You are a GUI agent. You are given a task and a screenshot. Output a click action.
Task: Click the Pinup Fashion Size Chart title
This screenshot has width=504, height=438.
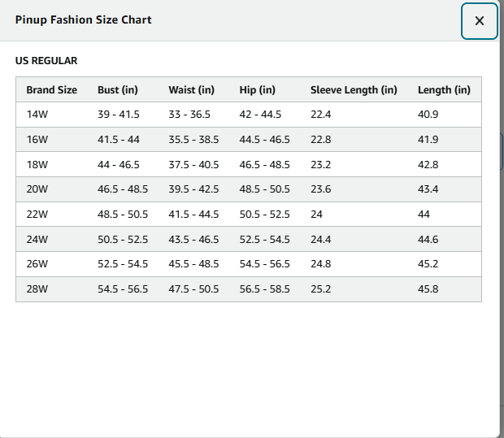pyautogui.click(x=83, y=20)
